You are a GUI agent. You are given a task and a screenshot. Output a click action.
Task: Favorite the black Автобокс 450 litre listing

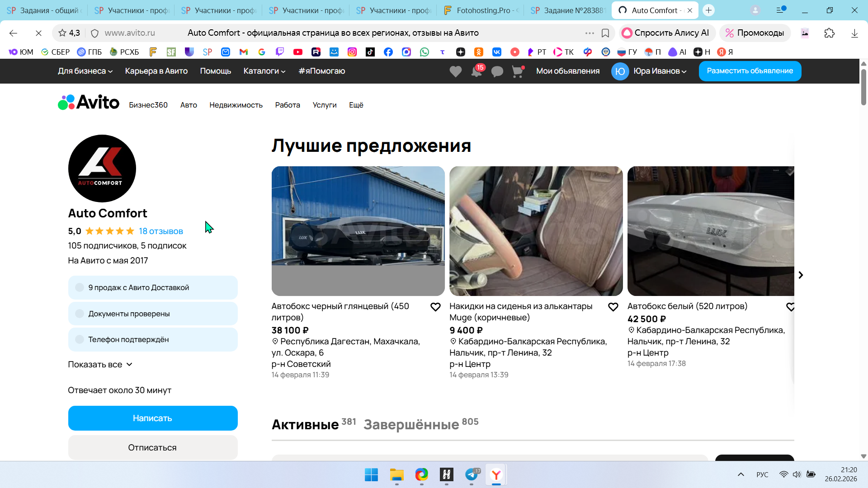(x=435, y=307)
